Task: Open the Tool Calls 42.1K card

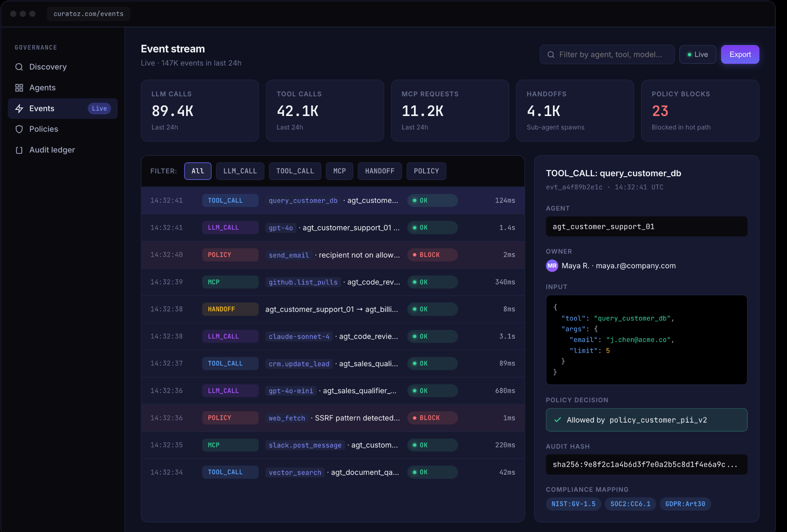Action: (325, 111)
